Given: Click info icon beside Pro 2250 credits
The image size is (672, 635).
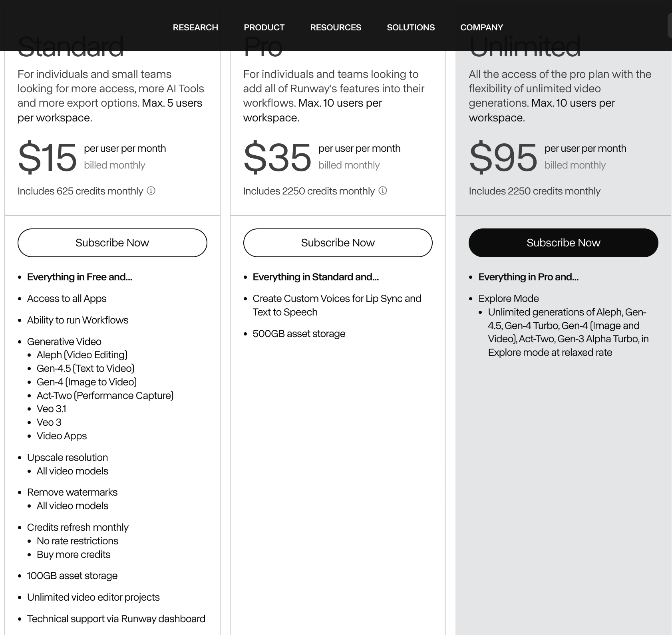Looking at the screenshot, I should tap(383, 191).
